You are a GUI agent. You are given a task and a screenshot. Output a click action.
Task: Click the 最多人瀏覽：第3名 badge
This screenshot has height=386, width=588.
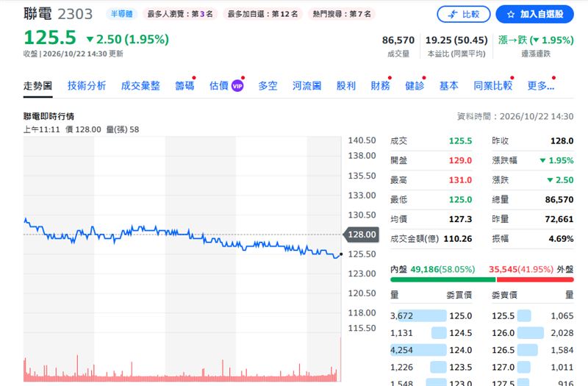[x=180, y=14]
